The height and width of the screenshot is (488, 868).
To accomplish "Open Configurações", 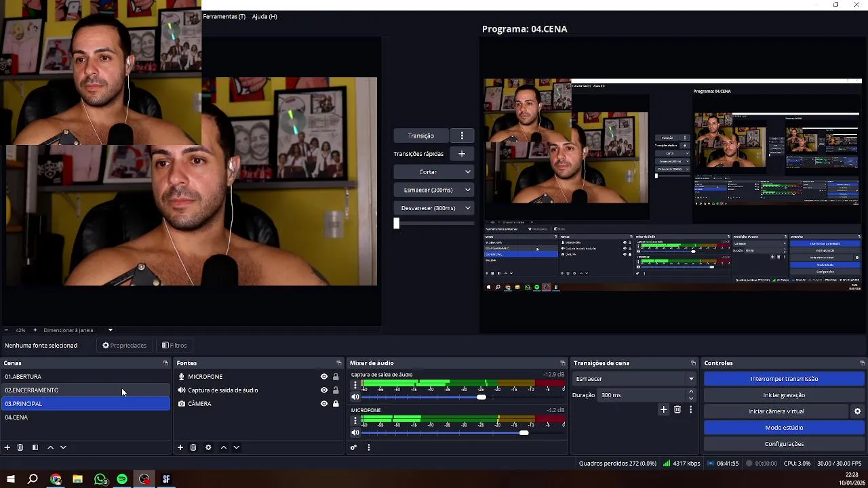I will click(x=784, y=444).
